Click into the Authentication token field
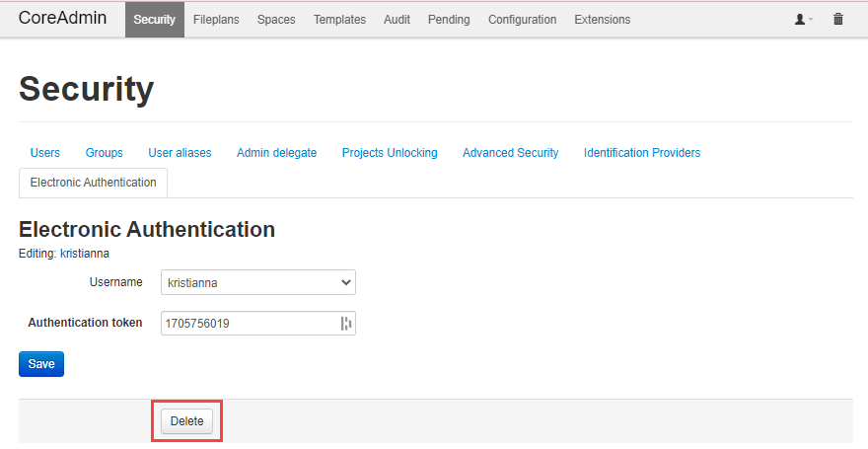868x449 pixels. click(247, 324)
